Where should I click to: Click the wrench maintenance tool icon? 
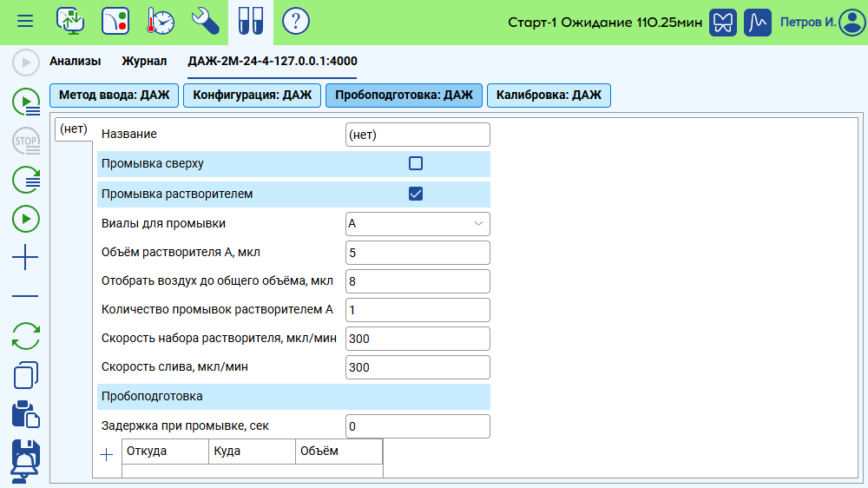(x=206, y=21)
